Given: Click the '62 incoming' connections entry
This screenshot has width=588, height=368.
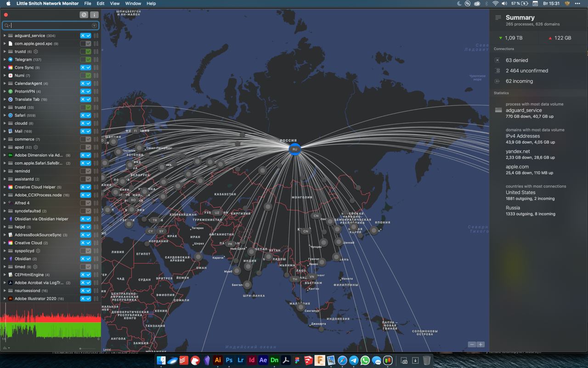Looking at the screenshot, I should coord(519,81).
